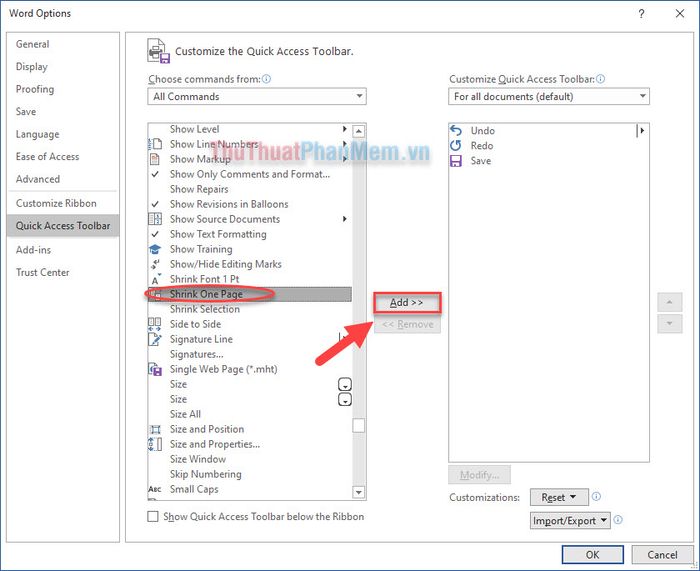Click the Cancel button
This screenshot has width=700, height=571.
tap(662, 554)
